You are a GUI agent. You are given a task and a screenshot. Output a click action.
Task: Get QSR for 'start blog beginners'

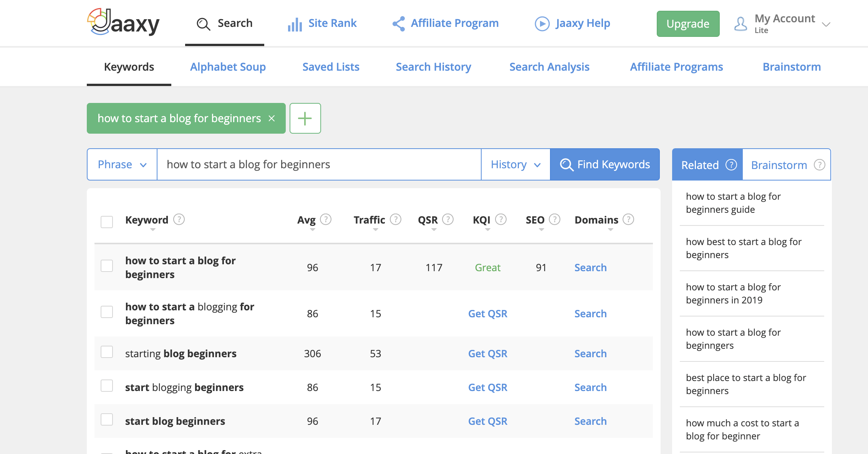[x=488, y=421]
